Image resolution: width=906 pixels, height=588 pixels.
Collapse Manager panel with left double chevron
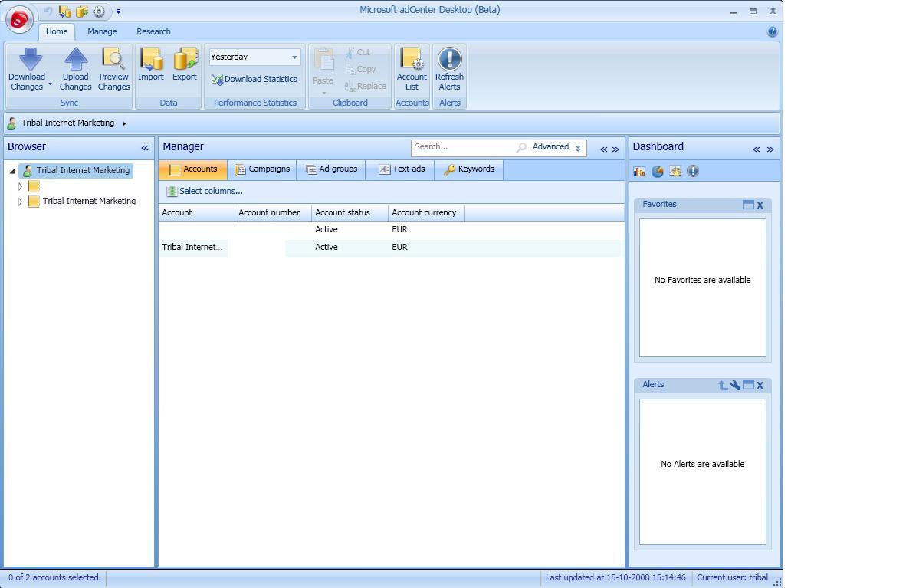[x=604, y=149]
